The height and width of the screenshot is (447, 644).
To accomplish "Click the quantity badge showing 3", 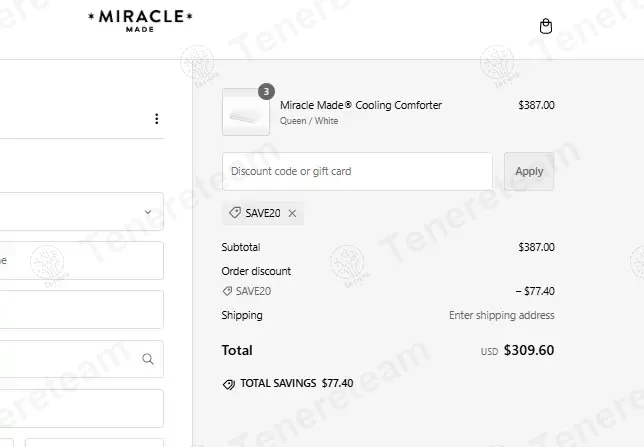I will (265, 91).
